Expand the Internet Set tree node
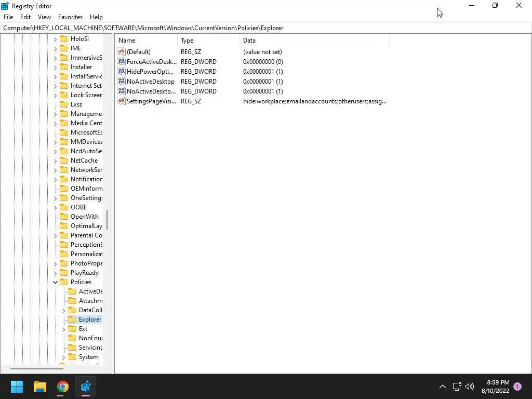532x399 pixels. (55, 86)
